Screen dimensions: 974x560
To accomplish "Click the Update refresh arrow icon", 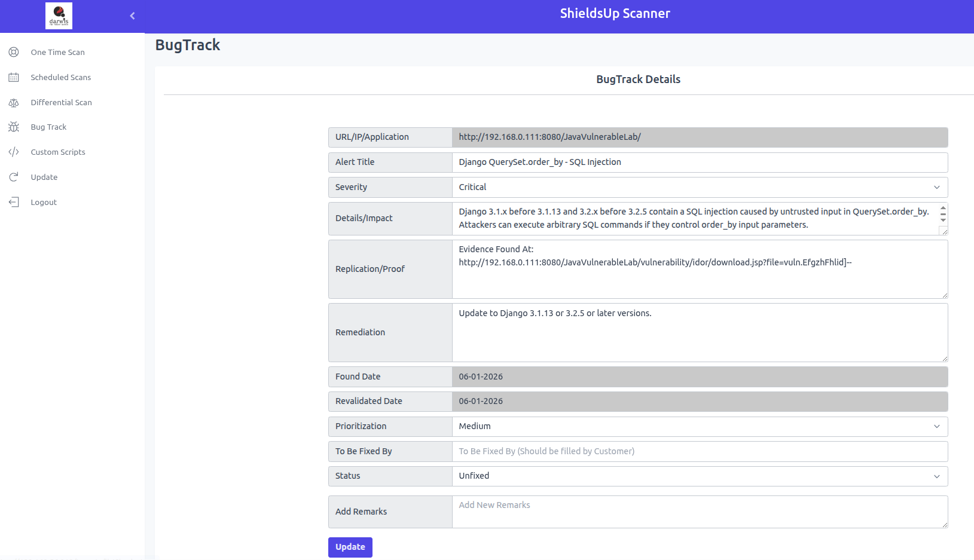I will pyautogui.click(x=14, y=177).
